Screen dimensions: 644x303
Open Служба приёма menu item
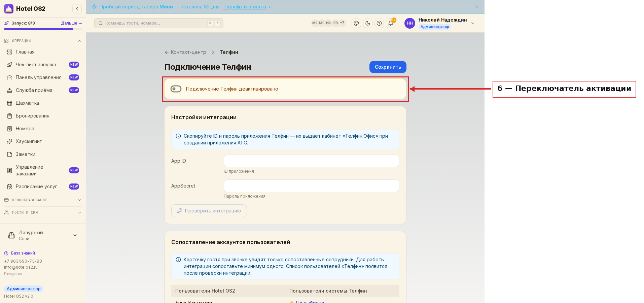click(43, 90)
